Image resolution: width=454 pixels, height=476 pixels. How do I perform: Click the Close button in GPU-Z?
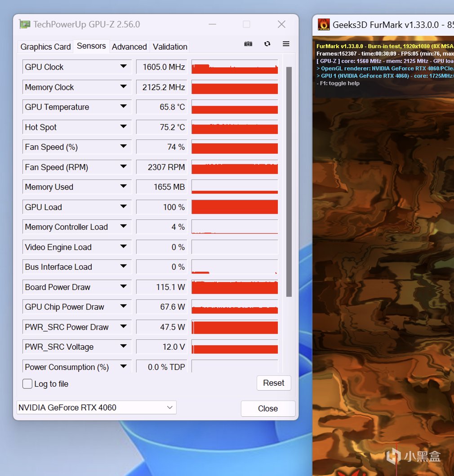pos(268,409)
